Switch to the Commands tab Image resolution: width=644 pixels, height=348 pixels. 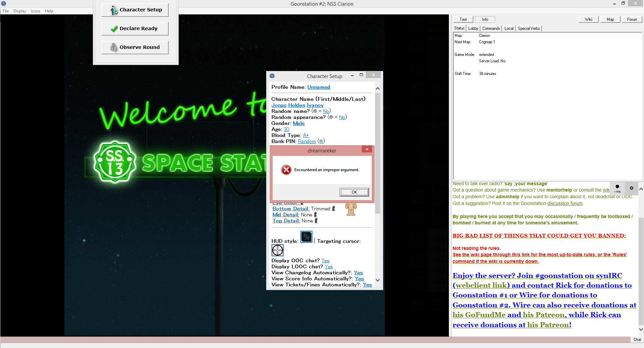[491, 28]
